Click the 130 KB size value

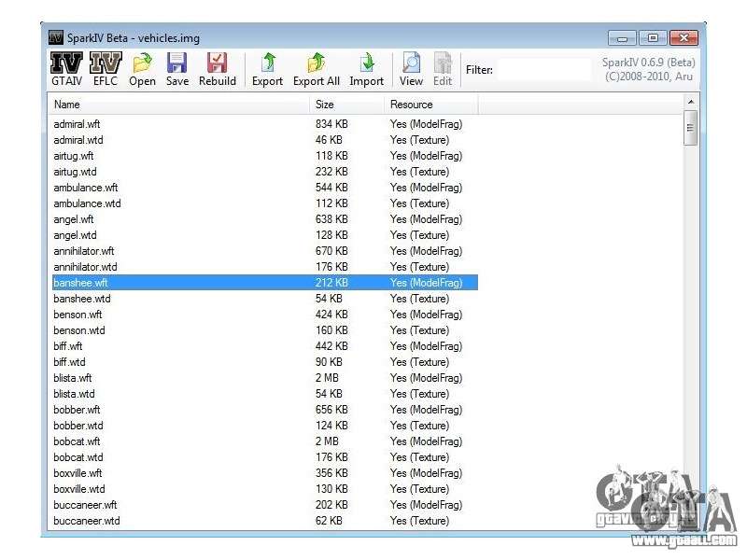(331, 489)
